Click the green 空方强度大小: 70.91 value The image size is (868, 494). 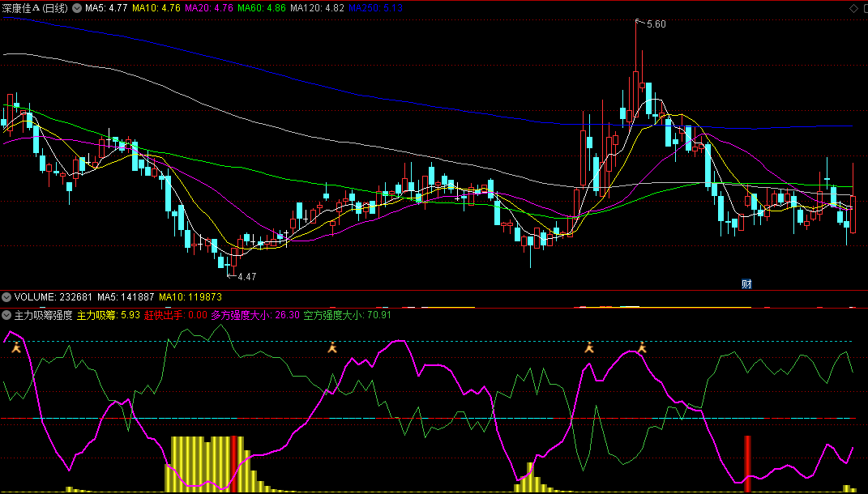tap(347, 315)
